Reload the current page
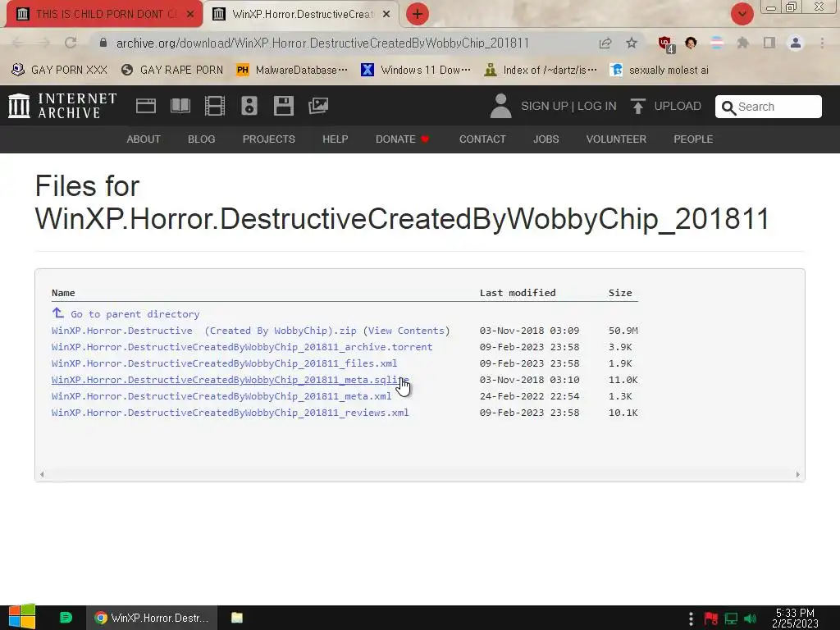The image size is (840, 630). [71, 43]
